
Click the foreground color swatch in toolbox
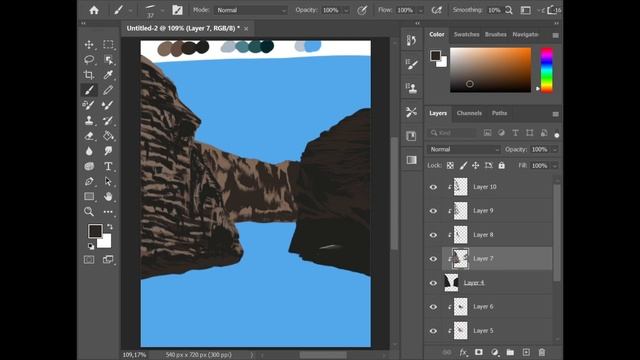[95, 231]
